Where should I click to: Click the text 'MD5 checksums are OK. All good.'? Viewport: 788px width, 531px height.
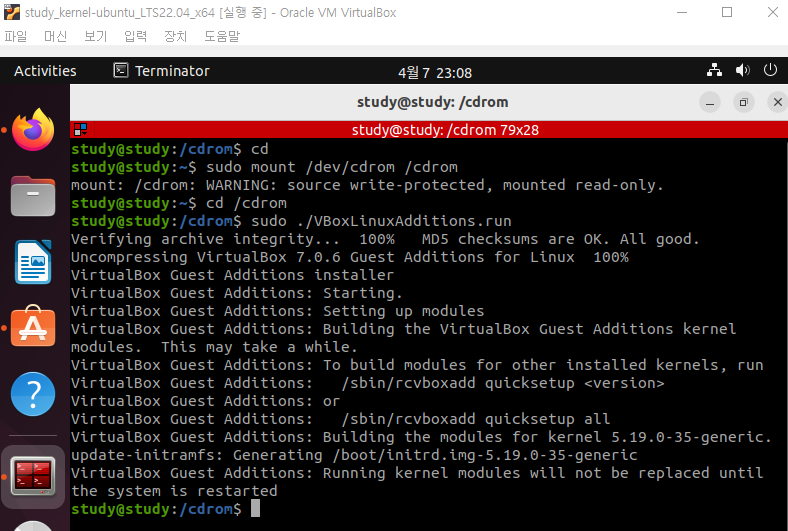coord(560,239)
